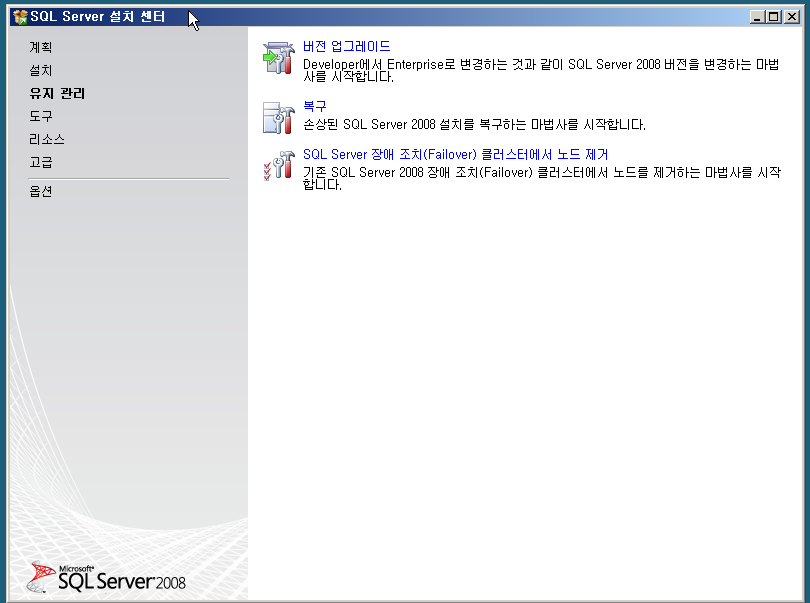Open the 버전 업그레이드 link
The height and width of the screenshot is (603, 810).
coord(347,47)
